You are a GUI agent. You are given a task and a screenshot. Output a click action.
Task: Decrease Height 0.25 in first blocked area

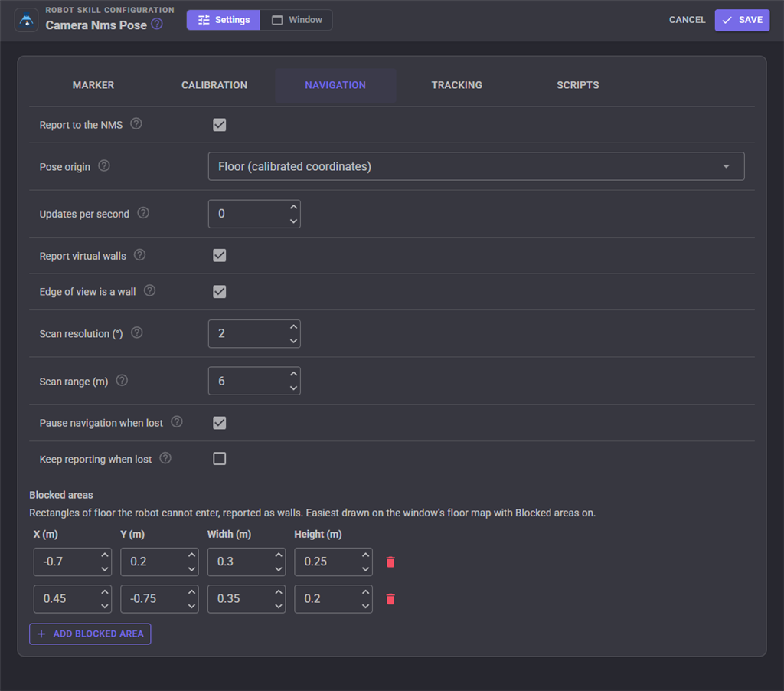[x=365, y=569]
